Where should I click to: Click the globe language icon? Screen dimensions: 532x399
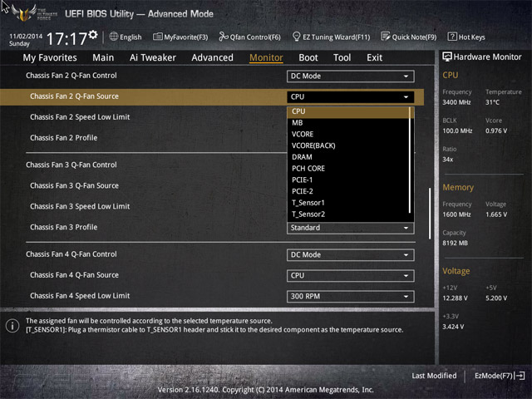click(114, 37)
